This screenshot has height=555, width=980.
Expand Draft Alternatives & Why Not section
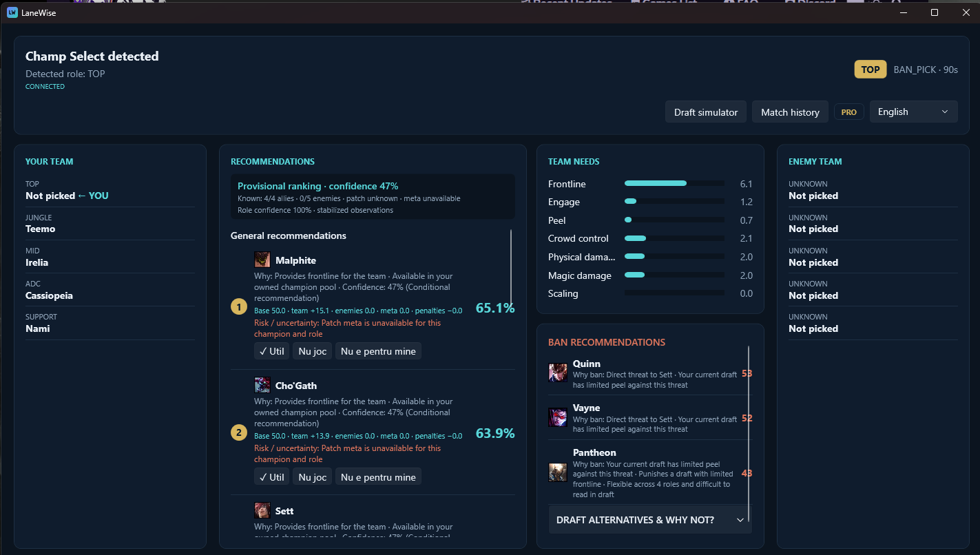click(650, 520)
